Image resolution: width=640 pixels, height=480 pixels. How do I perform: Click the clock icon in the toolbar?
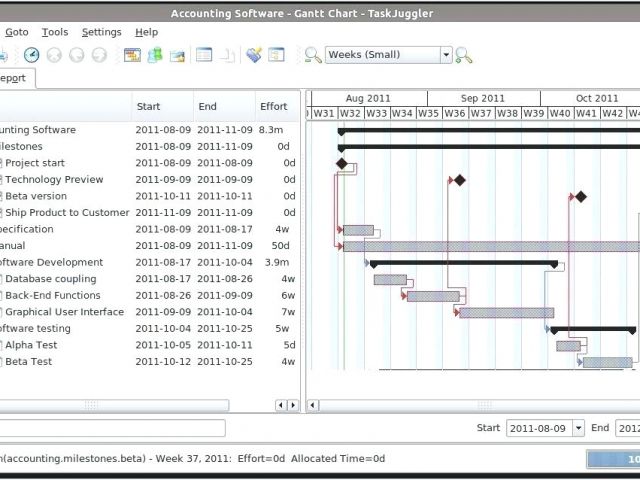(x=32, y=55)
